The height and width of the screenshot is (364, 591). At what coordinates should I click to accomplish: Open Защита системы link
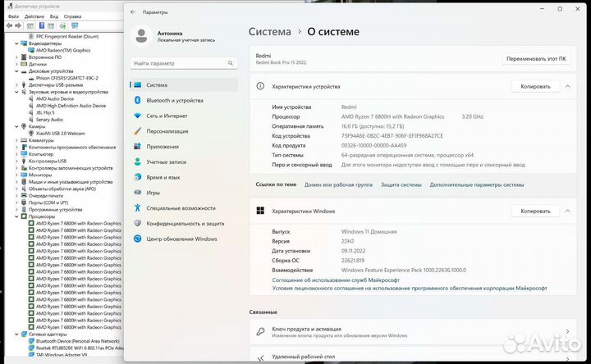pos(401,184)
